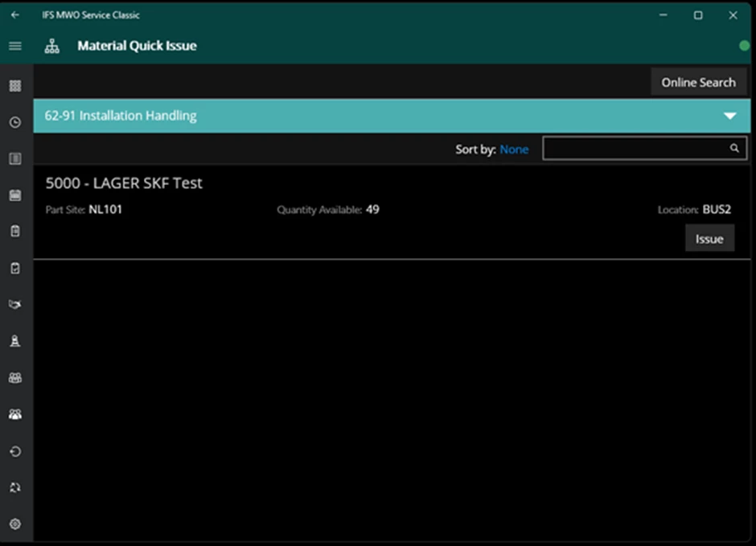Click the Location BUS2 value
The image size is (756, 546).
point(717,210)
